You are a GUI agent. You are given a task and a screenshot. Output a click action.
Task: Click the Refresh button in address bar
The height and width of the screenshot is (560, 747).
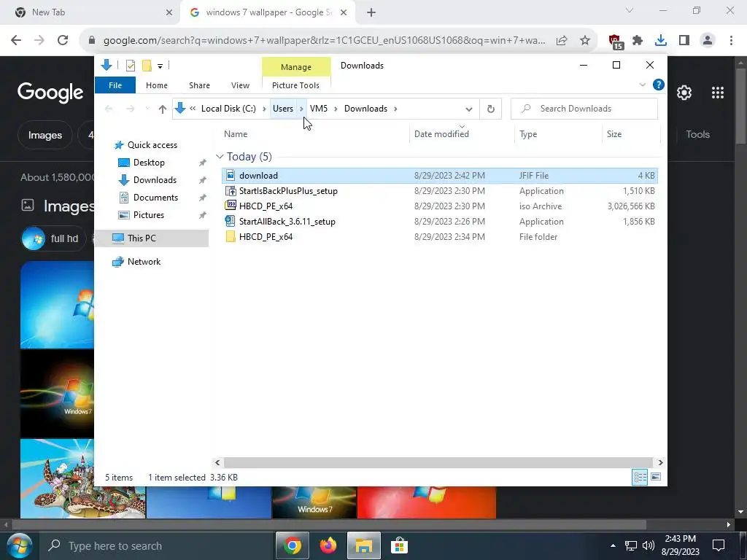491,109
